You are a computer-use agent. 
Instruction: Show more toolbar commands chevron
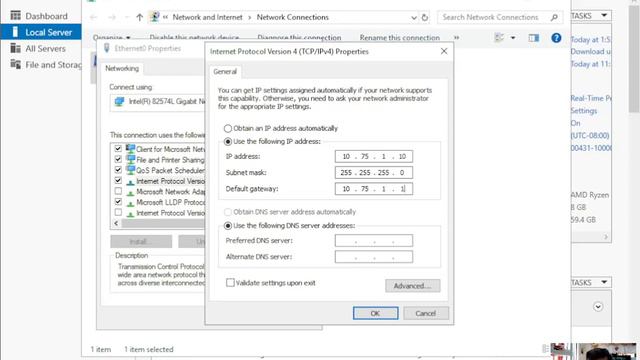(x=456, y=38)
